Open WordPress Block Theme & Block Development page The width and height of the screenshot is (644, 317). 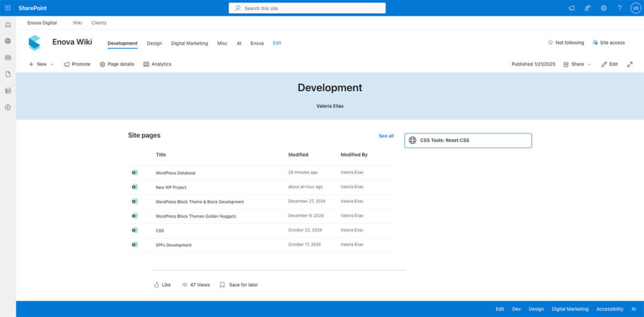tap(199, 202)
